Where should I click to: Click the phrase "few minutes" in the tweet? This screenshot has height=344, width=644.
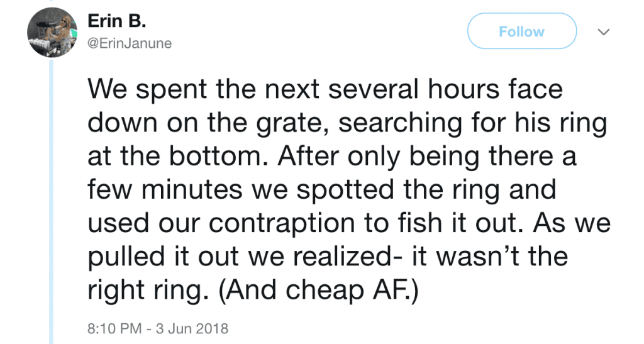coord(165,190)
